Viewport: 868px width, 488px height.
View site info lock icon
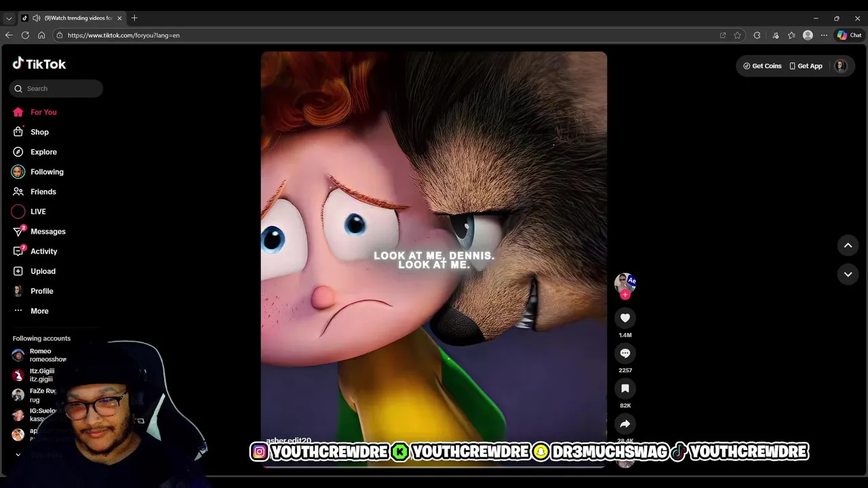click(60, 35)
